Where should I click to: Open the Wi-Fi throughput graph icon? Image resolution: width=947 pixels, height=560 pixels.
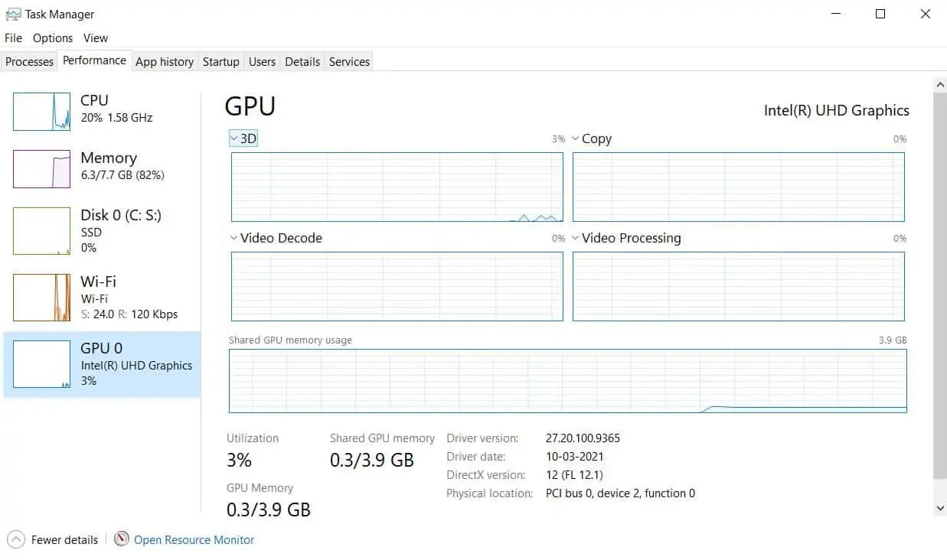click(42, 298)
